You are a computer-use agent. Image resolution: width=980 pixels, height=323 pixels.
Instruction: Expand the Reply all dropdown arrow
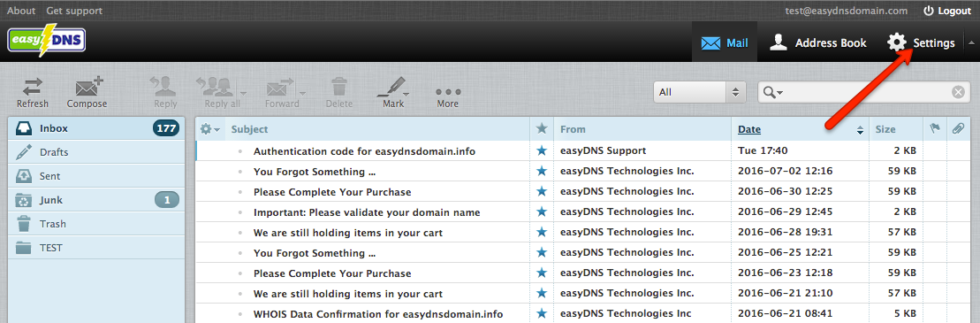(x=244, y=93)
